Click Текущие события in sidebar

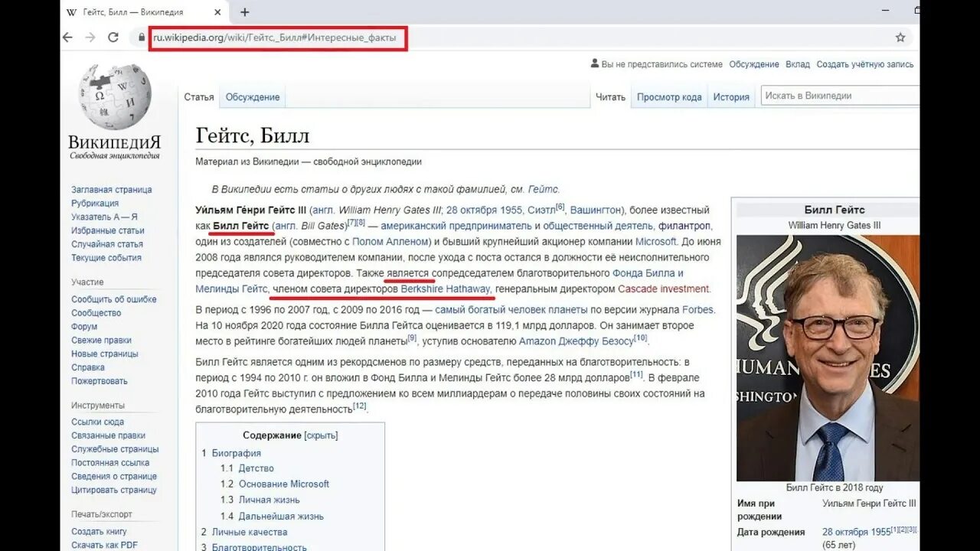[106, 258]
